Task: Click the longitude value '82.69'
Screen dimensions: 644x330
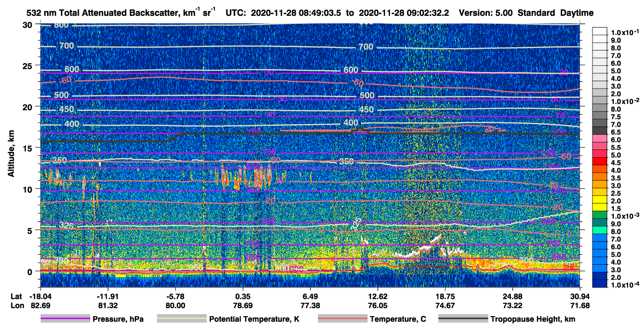Action: 40,305
